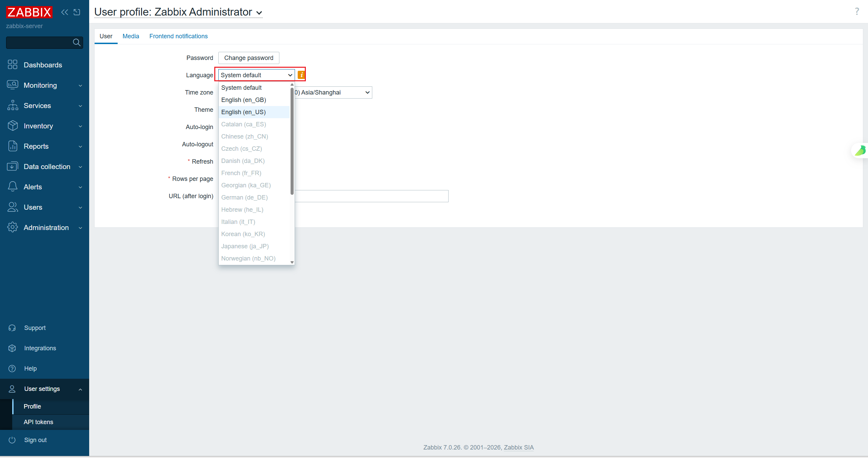Click the disabled Chinese (zh_CN) option
Screen dimensions: 868x458
point(254,137)
